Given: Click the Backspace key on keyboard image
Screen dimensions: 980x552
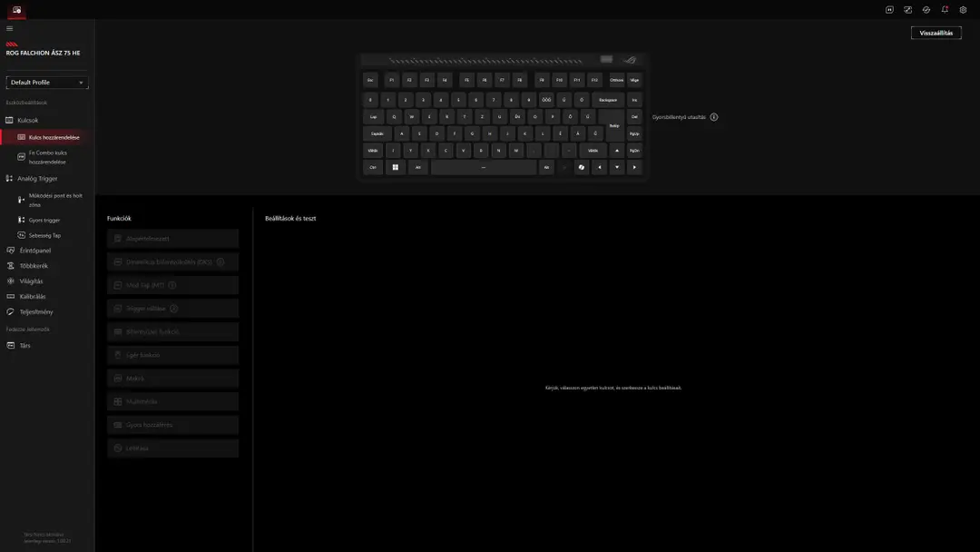Looking at the screenshot, I should pyautogui.click(x=608, y=100).
